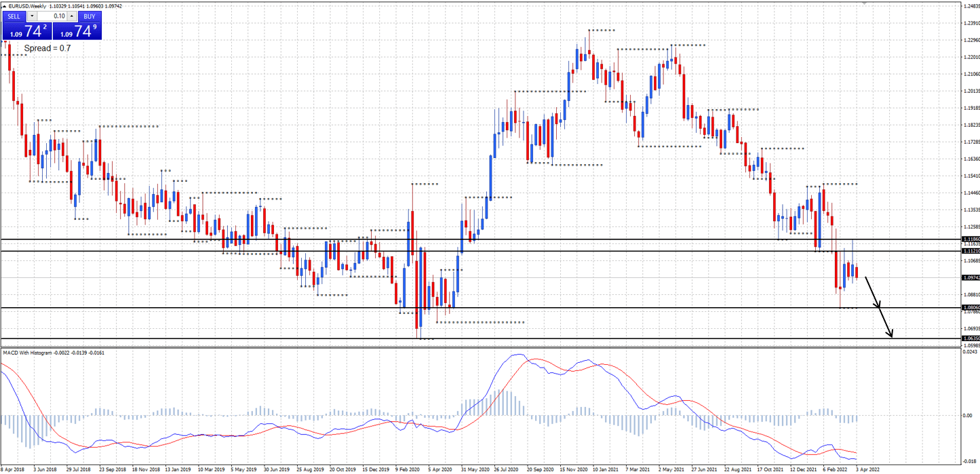Decrease lot volume with down arrow
Image resolution: width=980 pixels, height=474 pixels.
point(32,16)
